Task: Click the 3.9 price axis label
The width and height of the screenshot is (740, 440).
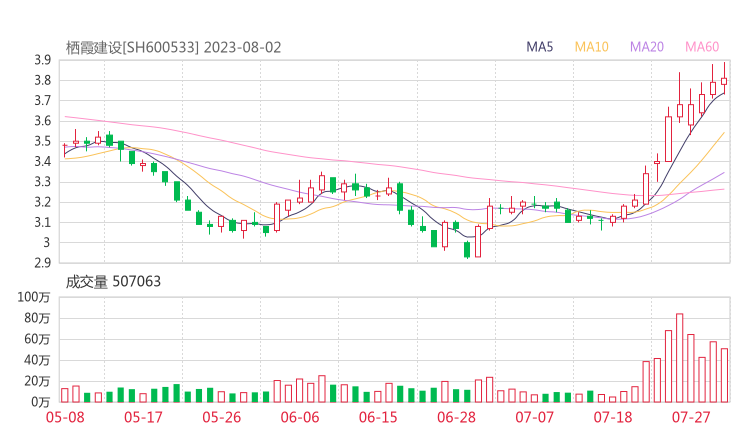Action: tap(42, 60)
